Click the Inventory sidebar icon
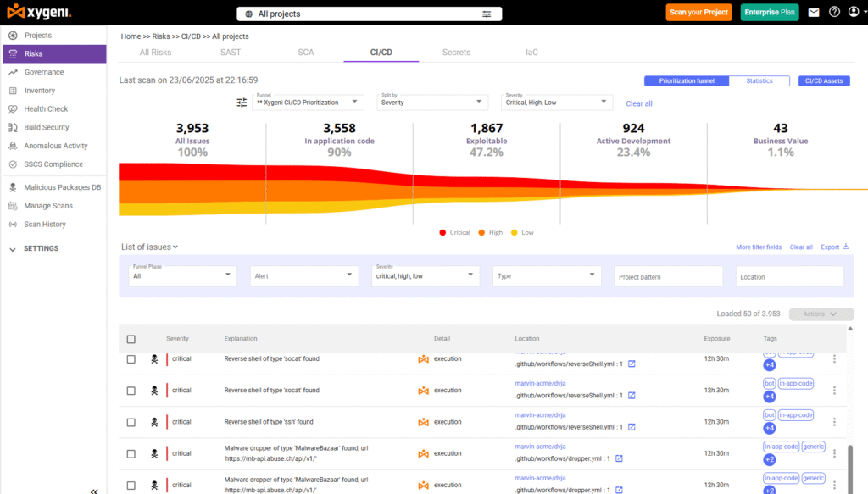This screenshot has height=494, width=868. point(13,91)
